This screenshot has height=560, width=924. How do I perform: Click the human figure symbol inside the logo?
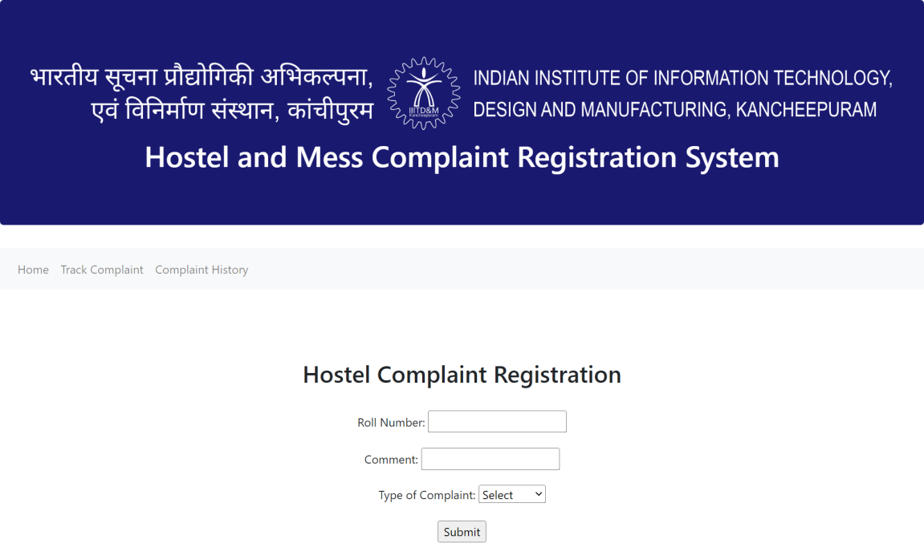(425, 84)
